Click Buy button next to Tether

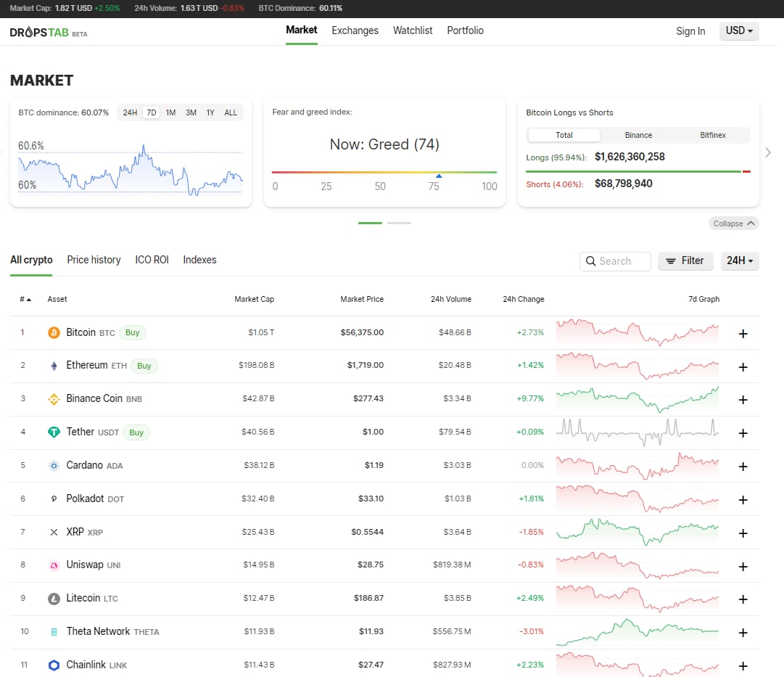(x=136, y=432)
